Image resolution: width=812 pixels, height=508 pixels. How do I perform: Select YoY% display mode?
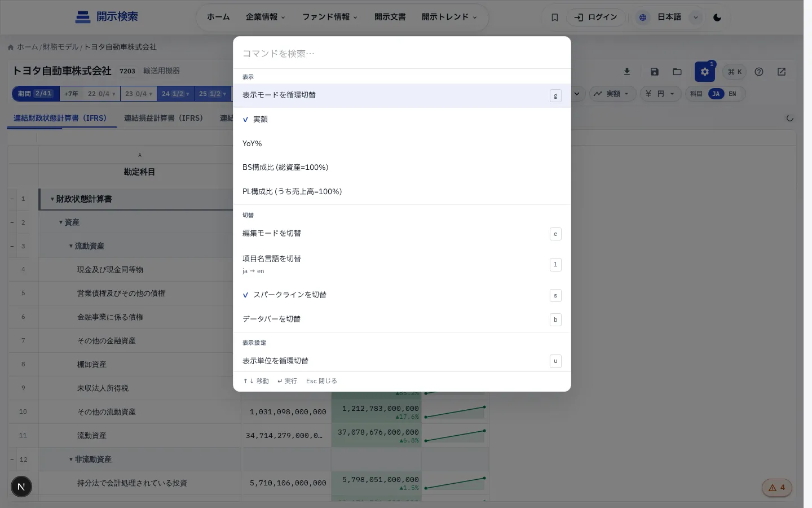click(x=402, y=143)
